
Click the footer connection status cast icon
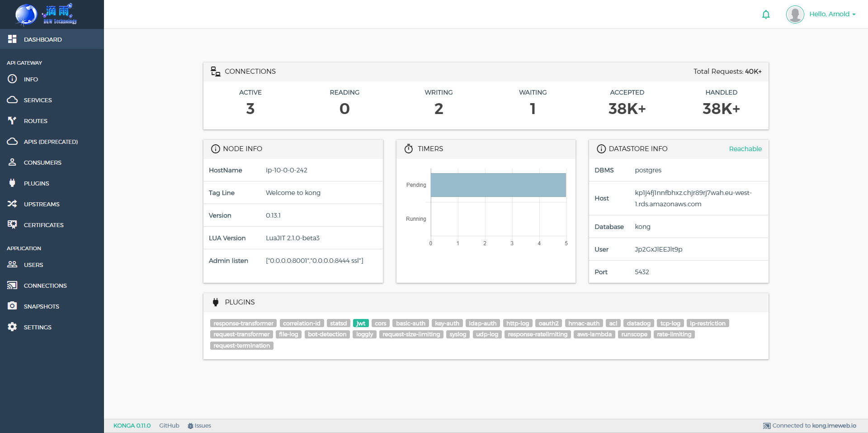click(767, 426)
